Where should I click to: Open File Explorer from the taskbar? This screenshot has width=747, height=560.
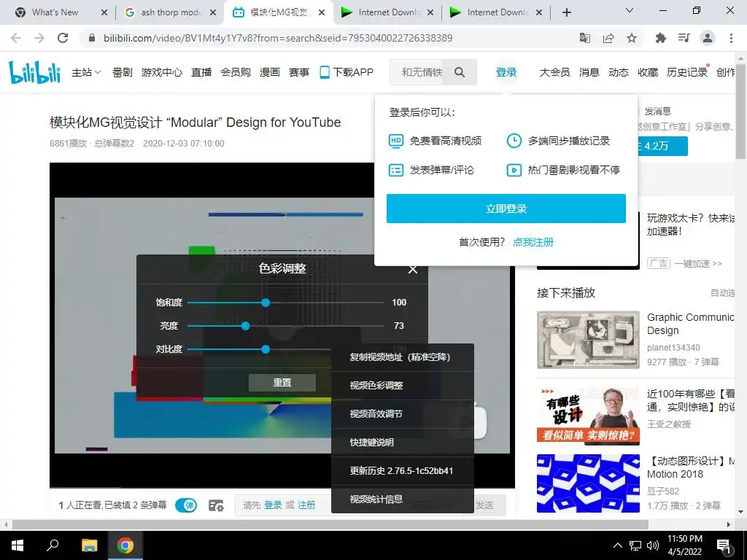[x=89, y=545]
